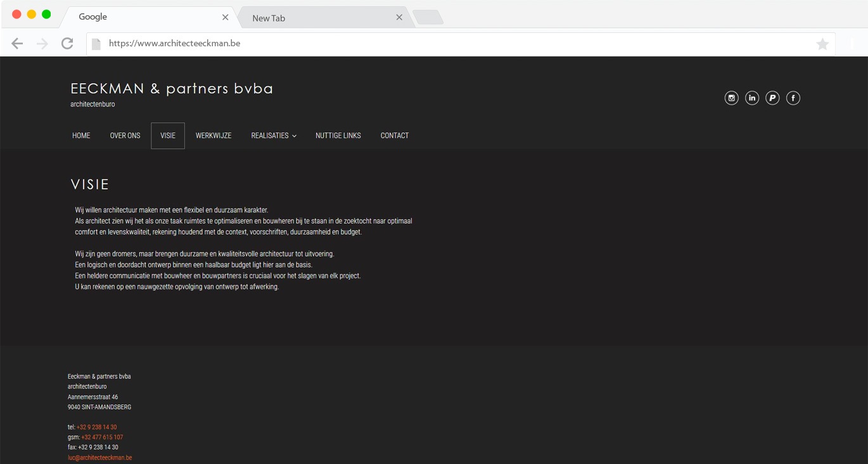Click the page icon in address bar
The width and height of the screenshot is (868, 464).
96,44
